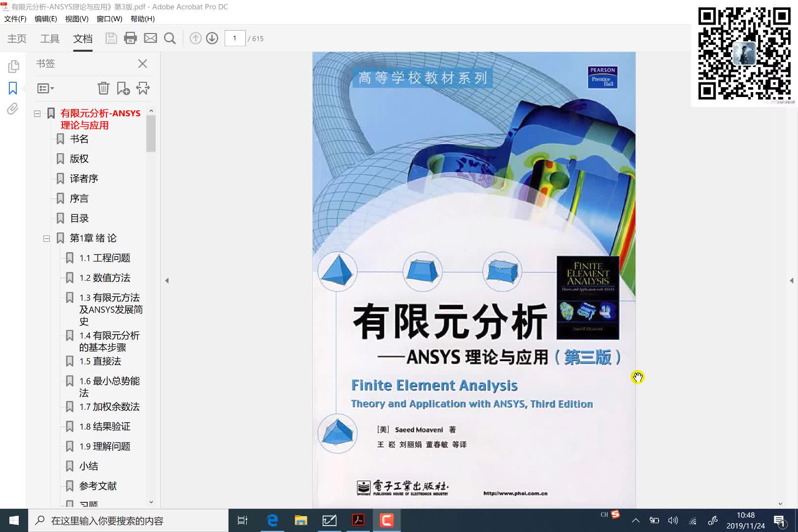The height and width of the screenshot is (532, 798).
Task: Switch to the 工具 tab
Action: [50, 38]
